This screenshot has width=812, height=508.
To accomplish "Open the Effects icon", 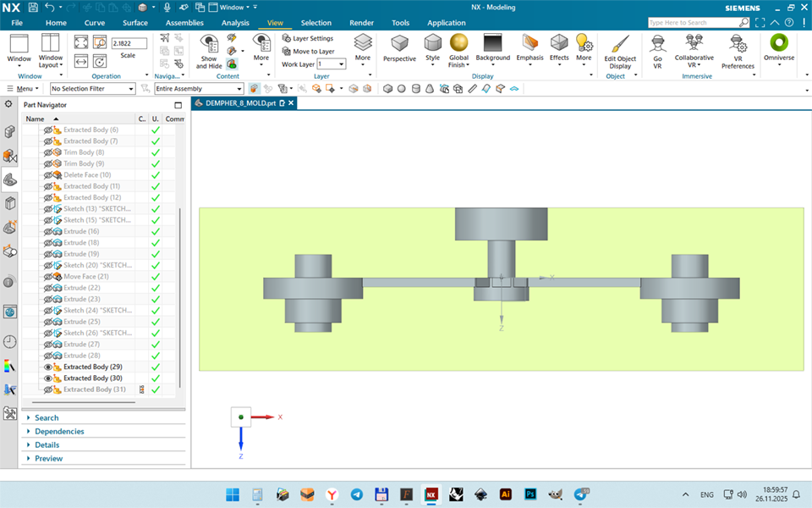I will (x=559, y=43).
